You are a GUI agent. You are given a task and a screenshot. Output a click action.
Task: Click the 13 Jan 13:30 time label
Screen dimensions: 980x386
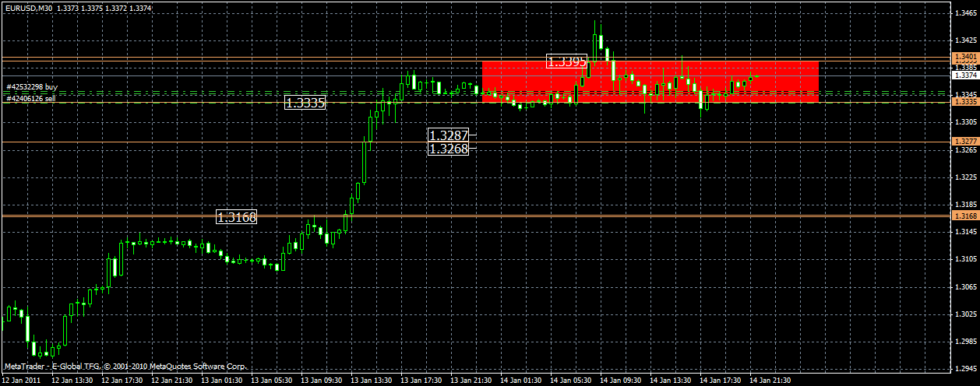click(x=372, y=381)
